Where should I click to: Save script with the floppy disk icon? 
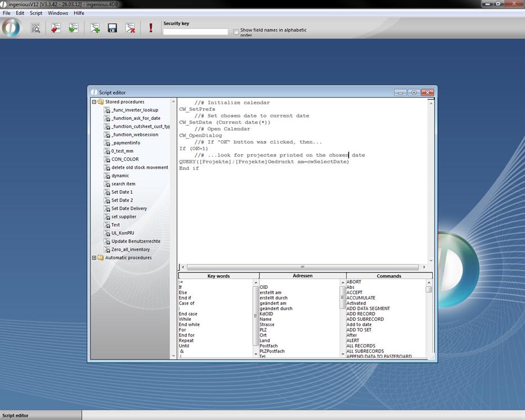pos(113,28)
